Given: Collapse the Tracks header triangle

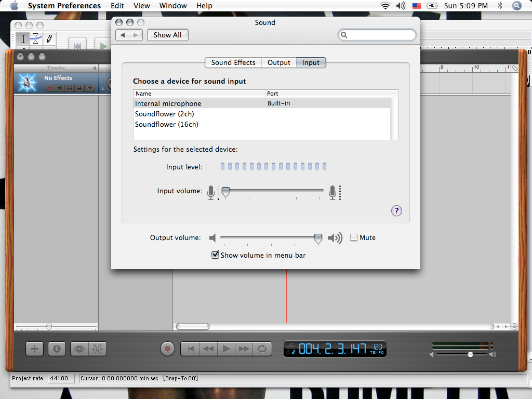Looking at the screenshot, I should coord(95,68).
